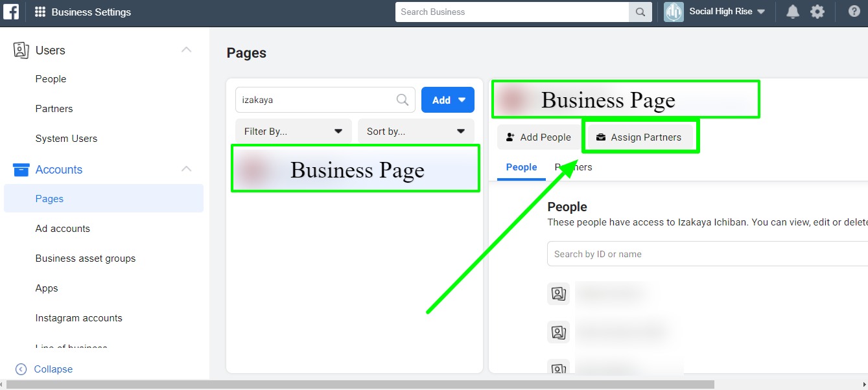Click the Assign Partners button
Viewport: 868px width, 390px height.
pyautogui.click(x=639, y=137)
